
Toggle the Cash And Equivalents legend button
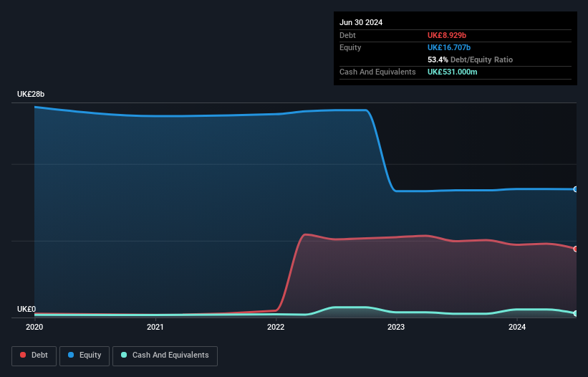click(x=165, y=355)
